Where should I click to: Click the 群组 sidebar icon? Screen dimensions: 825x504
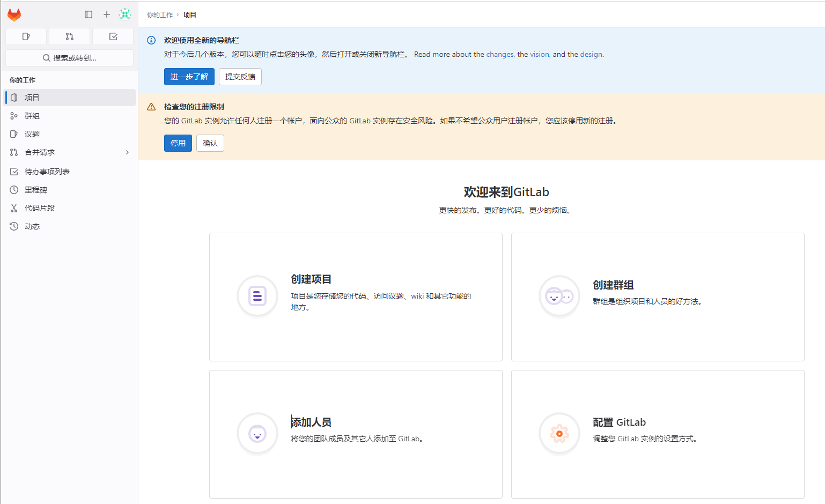coord(14,116)
